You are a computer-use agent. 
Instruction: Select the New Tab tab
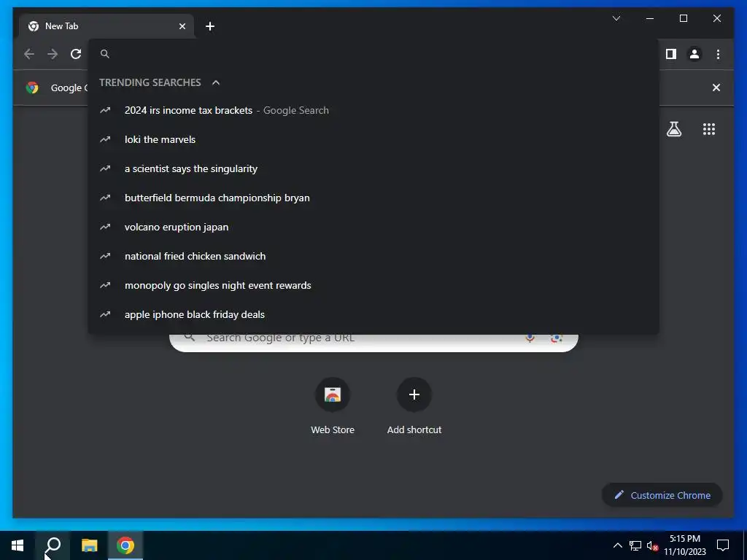pos(107,26)
